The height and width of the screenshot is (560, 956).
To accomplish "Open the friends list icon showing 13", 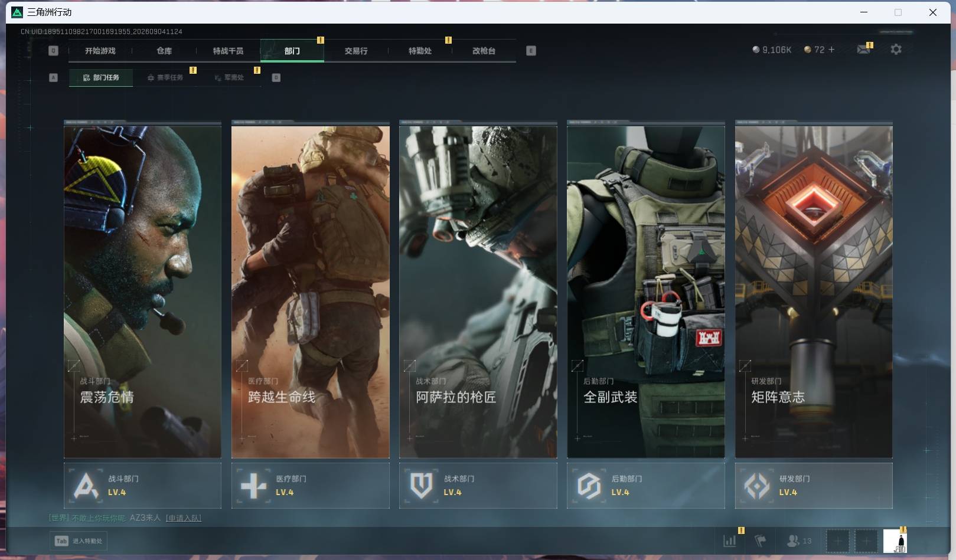I will (x=800, y=541).
